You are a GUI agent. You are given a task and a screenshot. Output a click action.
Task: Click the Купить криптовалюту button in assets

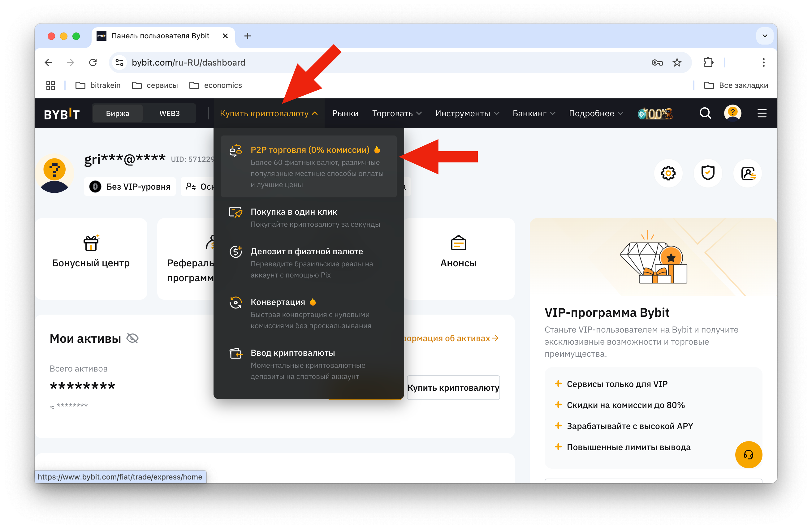(453, 388)
